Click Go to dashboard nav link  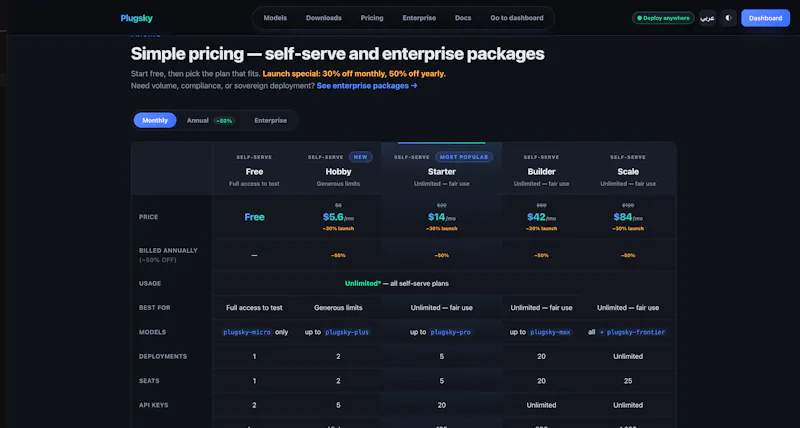pos(517,18)
